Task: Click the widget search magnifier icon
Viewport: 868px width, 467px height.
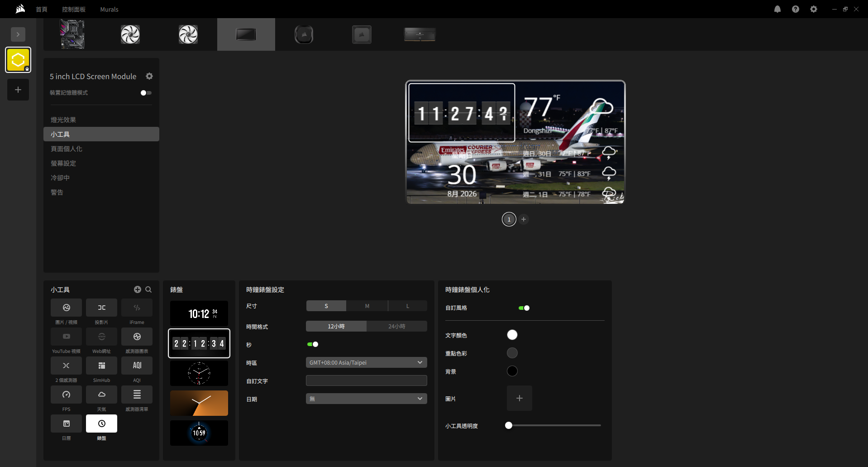Action: click(148, 289)
